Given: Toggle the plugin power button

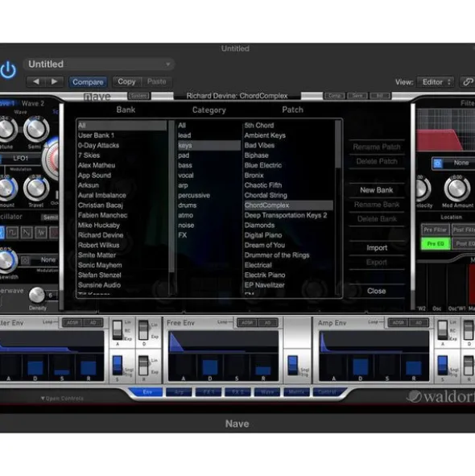Looking at the screenshot, I should (8, 70).
